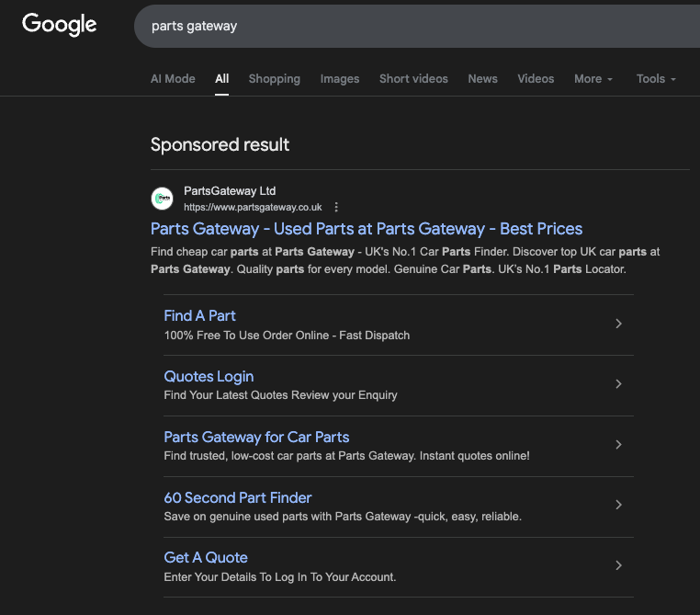The width and height of the screenshot is (700, 615).
Task: Click the partsgateway.co.uk URL text
Action: click(x=253, y=207)
